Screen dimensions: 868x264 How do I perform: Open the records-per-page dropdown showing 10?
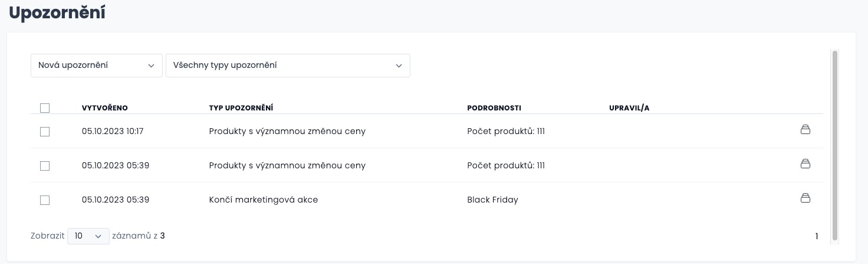[x=88, y=236]
